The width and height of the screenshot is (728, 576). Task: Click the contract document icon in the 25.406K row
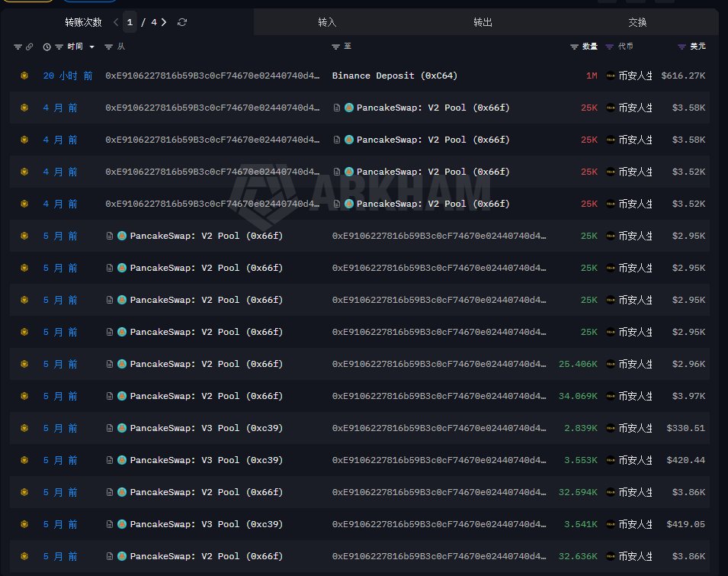[110, 364]
